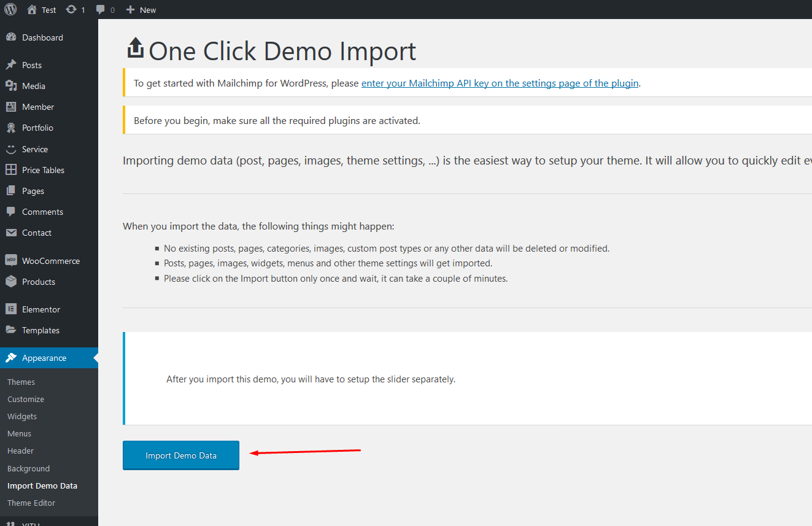Open Themes under Appearance

[x=21, y=382]
